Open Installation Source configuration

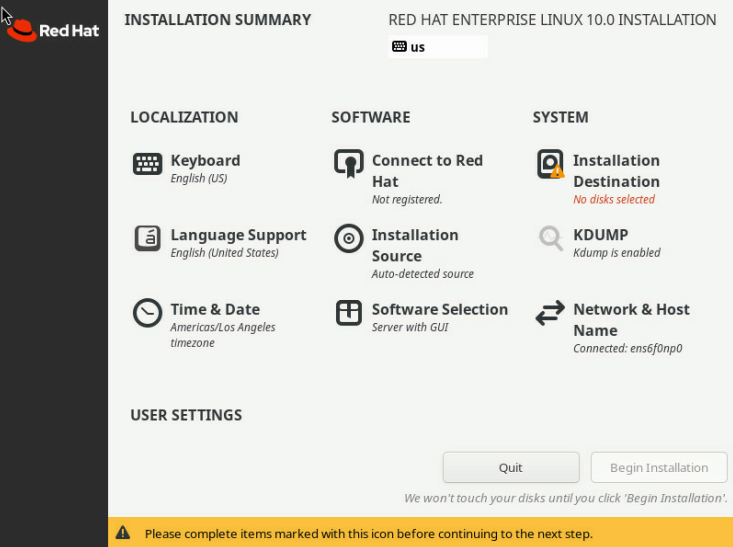coord(415,245)
